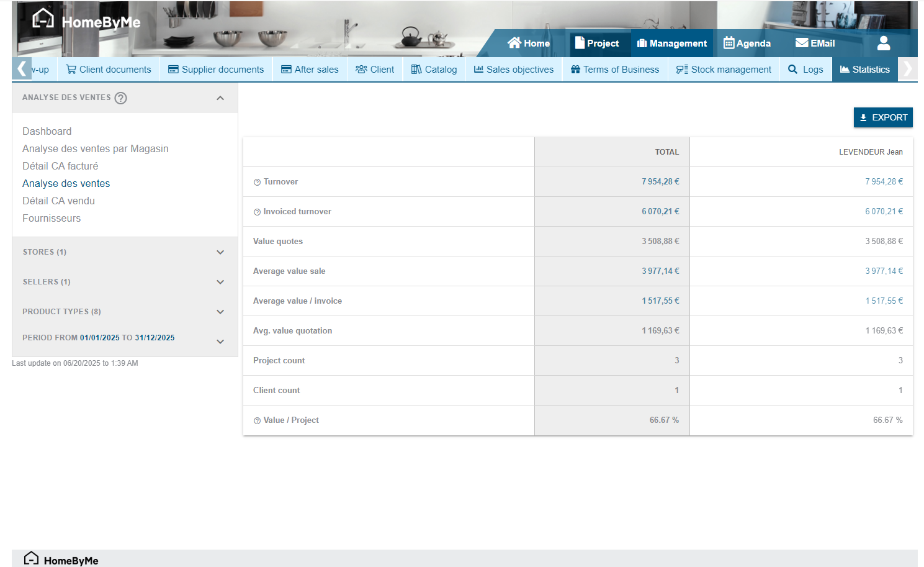This screenshot has height=567, width=924.
Task: Open the Period date range selector
Action: [220, 342]
